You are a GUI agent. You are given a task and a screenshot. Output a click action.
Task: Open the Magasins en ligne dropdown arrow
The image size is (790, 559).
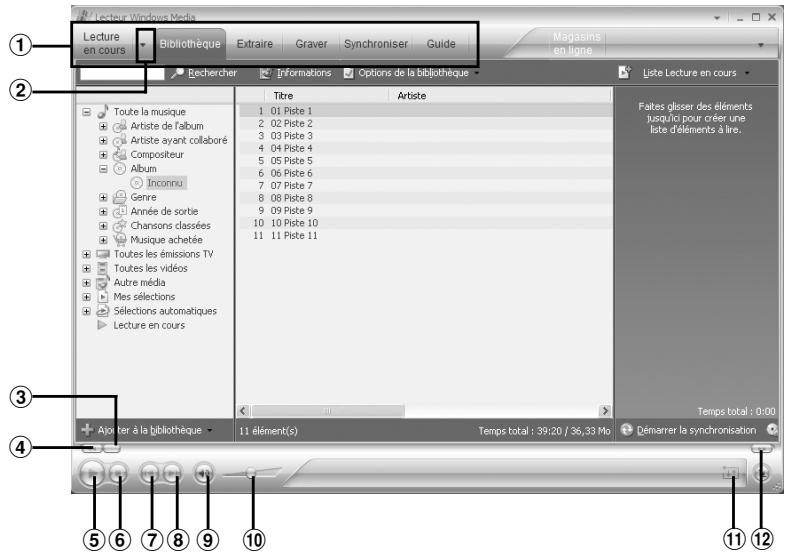pos(761,45)
